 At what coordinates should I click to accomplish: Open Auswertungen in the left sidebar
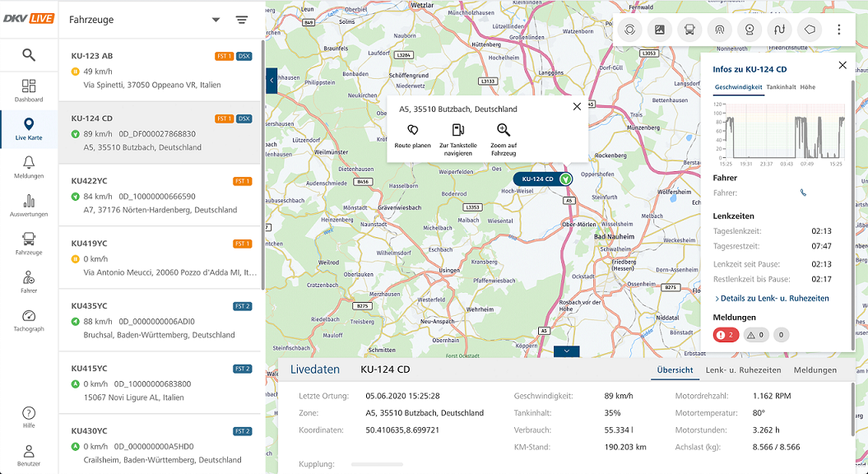(x=29, y=206)
